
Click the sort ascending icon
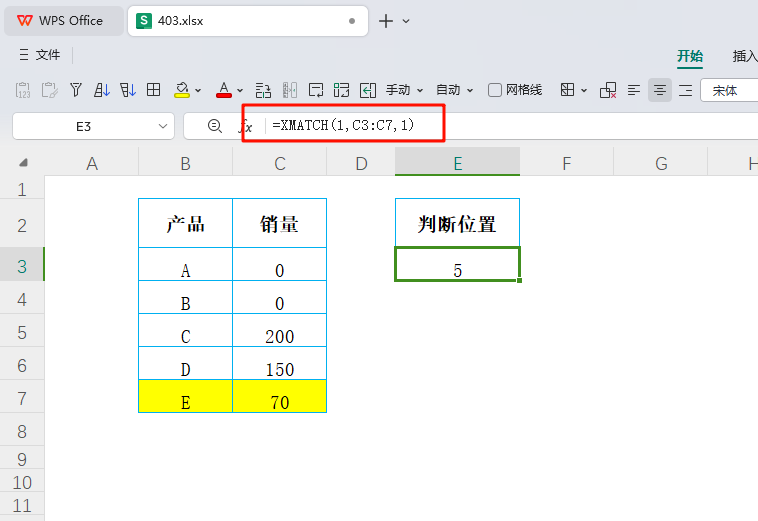[102, 90]
